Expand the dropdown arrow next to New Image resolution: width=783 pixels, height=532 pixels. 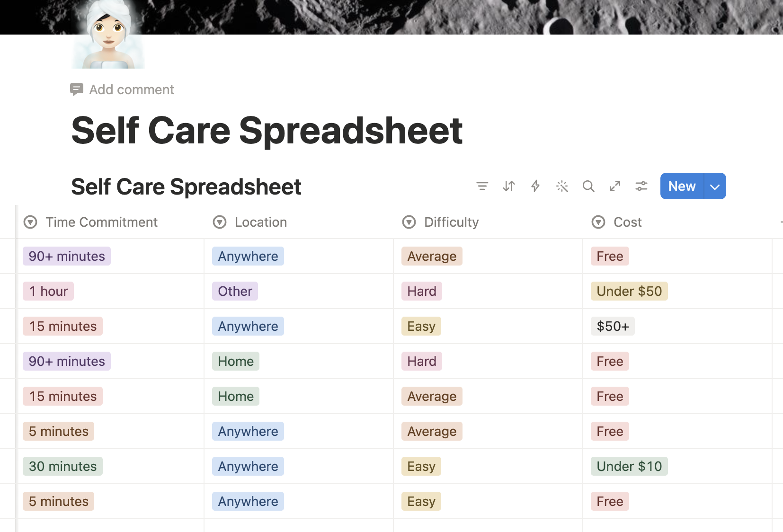click(x=715, y=186)
